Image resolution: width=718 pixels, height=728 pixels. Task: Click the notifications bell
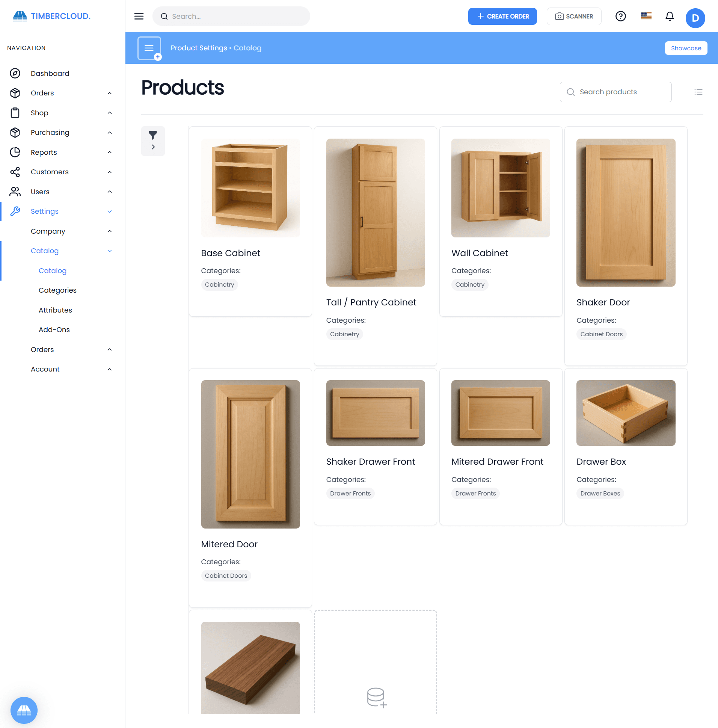pos(670,16)
